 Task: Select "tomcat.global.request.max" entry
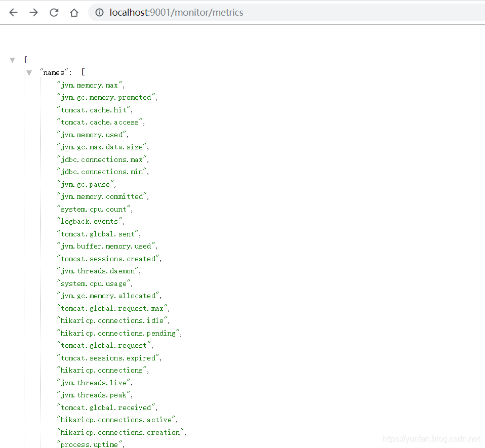click(112, 308)
